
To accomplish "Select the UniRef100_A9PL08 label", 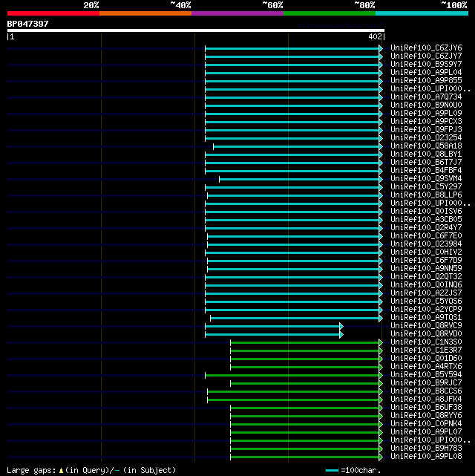I will click(x=426, y=456).
